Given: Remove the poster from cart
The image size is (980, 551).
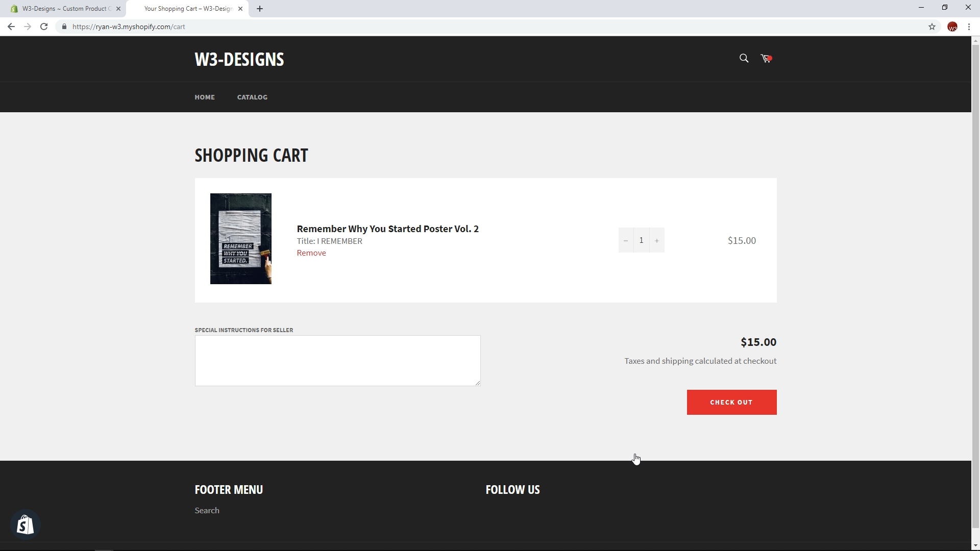Looking at the screenshot, I should pos(311,253).
